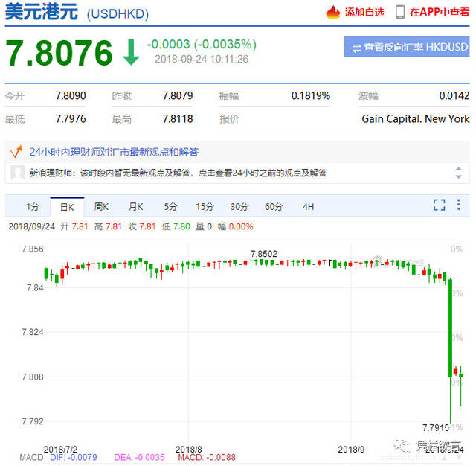
Task: Click the green down arrow beside 7.8076
Action: (131, 51)
